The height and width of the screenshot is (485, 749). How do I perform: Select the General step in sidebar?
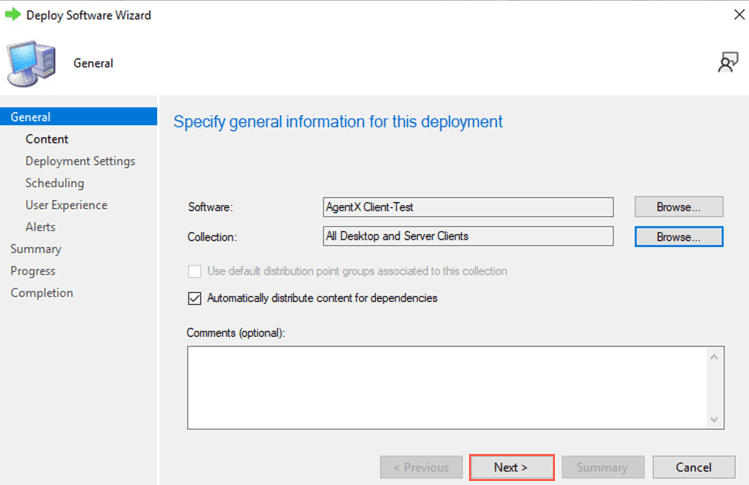78,117
